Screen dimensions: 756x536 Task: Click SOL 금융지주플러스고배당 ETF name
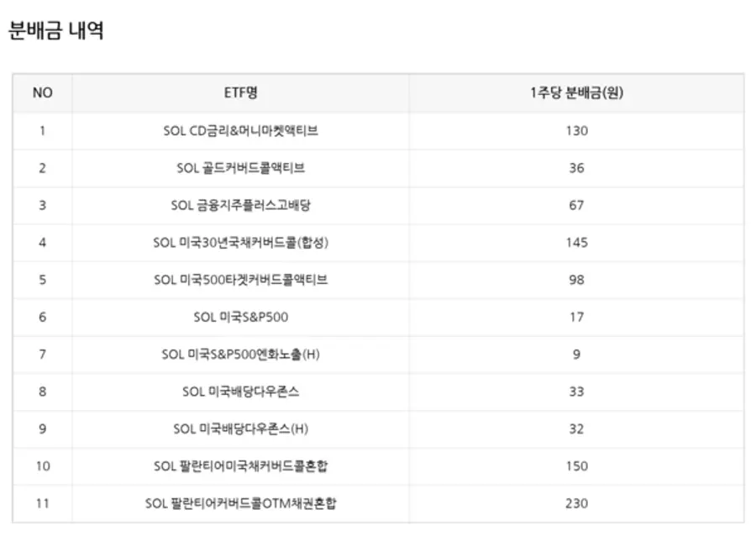click(240, 205)
